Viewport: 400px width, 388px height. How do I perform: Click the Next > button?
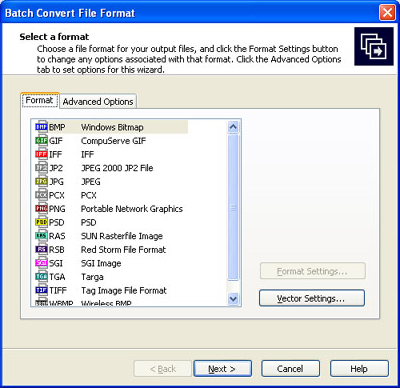[x=222, y=369]
